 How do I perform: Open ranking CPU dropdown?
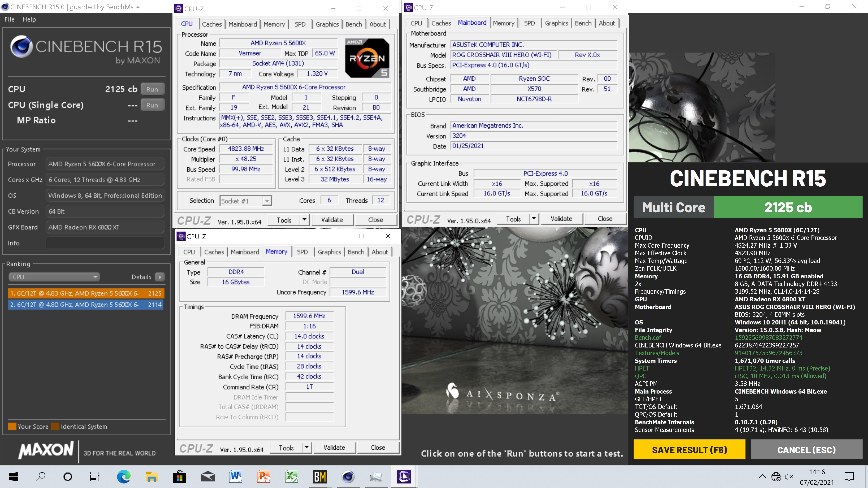coord(54,277)
